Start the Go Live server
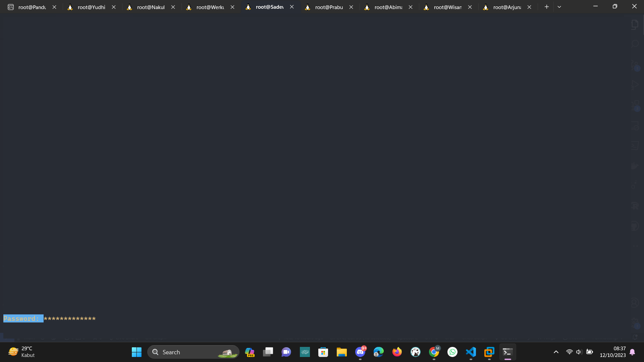 (506, 338)
